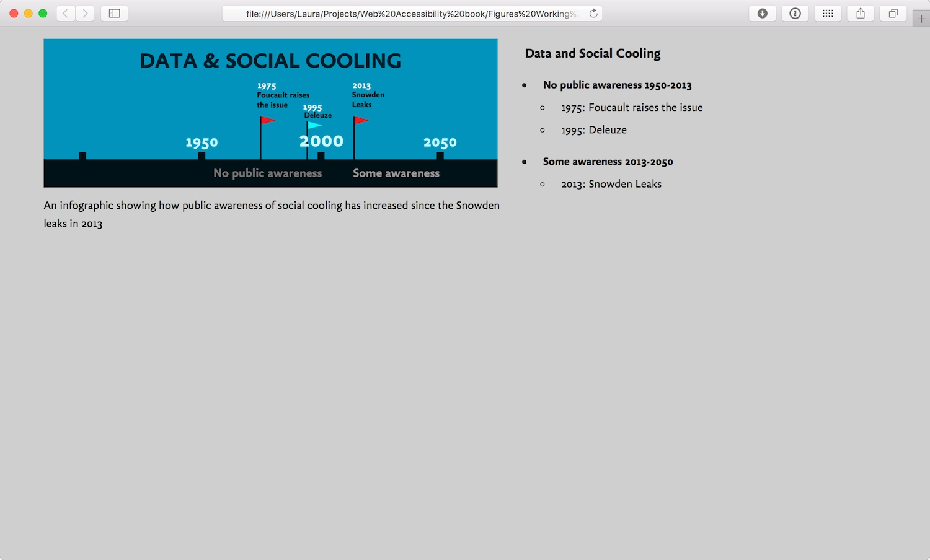Click the 2013: Snowden Leaks list item
The height and width of the screenshot is (560, 930).
coord(611,183)
